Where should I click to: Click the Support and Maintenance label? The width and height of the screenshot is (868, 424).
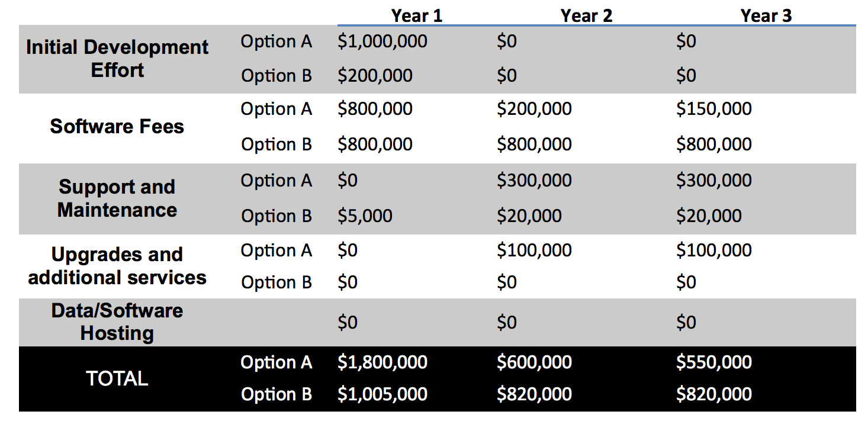pos(117,198)
